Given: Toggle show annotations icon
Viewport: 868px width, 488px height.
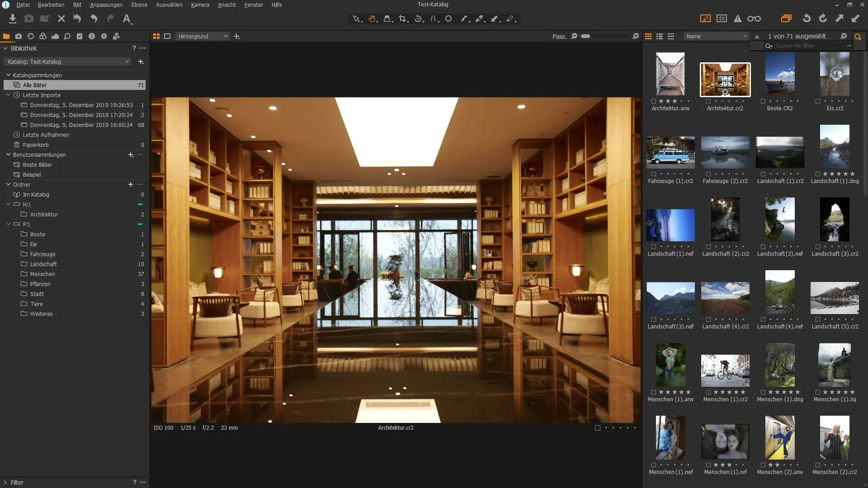Looking at the screenshot, I should pos(705,19).
